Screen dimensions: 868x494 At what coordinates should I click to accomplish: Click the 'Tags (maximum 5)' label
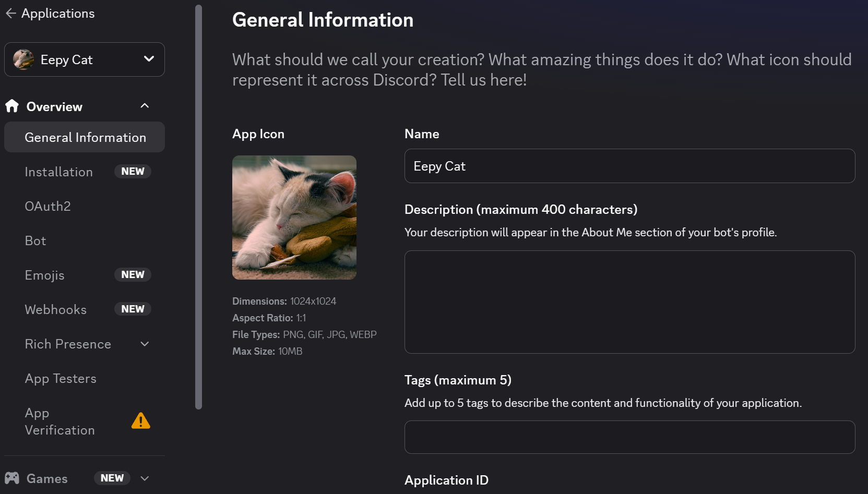pos(458,380)
